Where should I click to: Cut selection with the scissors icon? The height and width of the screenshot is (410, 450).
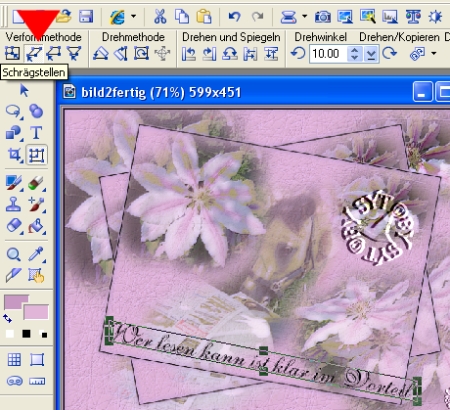tap(160, 16)
